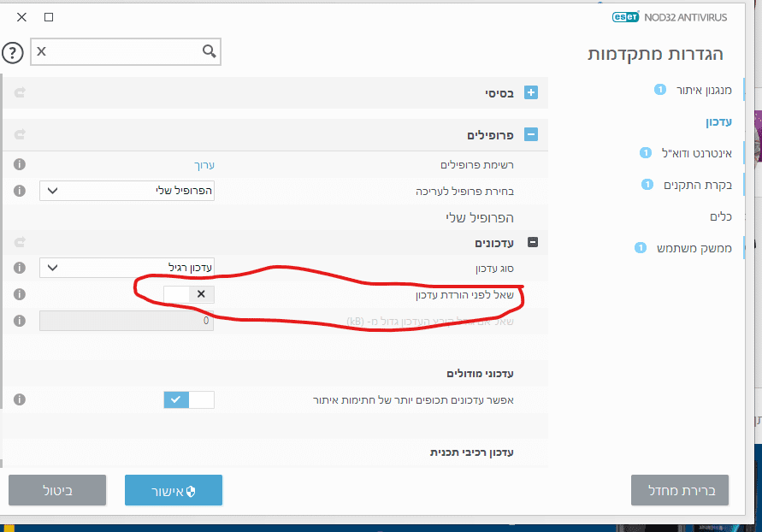Image resolution: width=762 pixels, height=532 pixels.
Task: Click the info icon beside סוג עדכון
Action: click(19, 268)
